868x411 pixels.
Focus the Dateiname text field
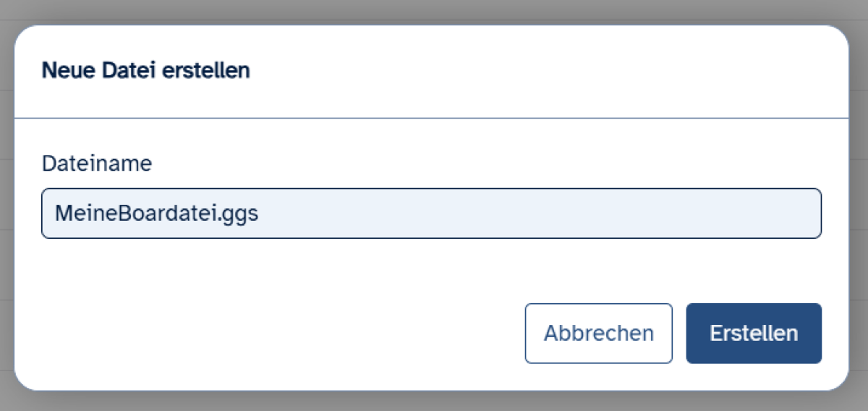pyautogui.click(x=431, y=213)
